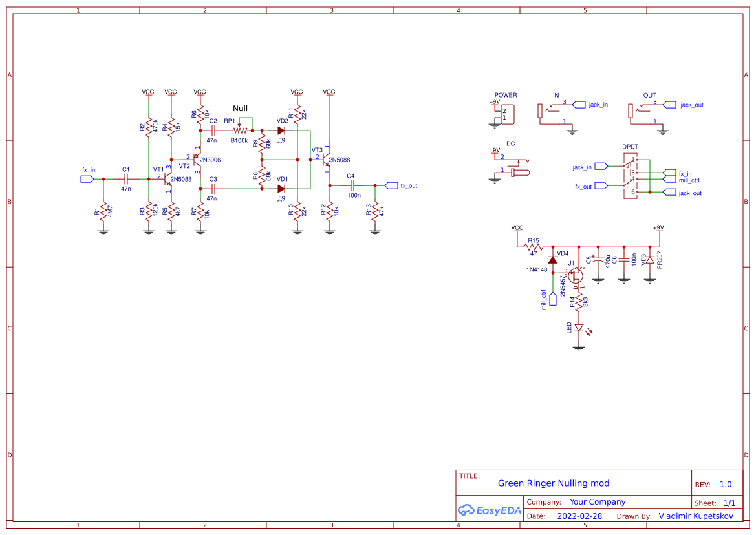Click the EasyEDA logo in the title block

coord(490,510)
